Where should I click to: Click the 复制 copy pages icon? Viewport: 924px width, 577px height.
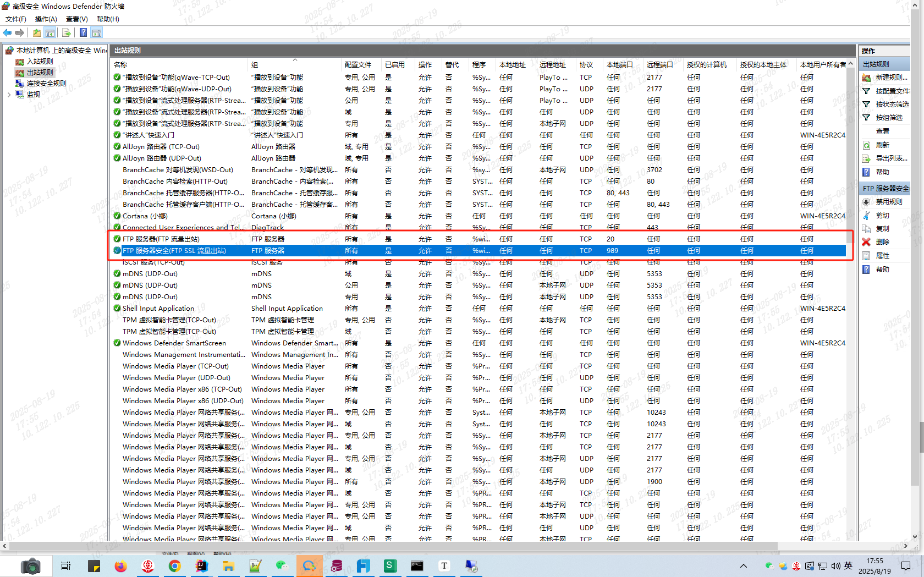pyautogui.click(x=866, y=229)
